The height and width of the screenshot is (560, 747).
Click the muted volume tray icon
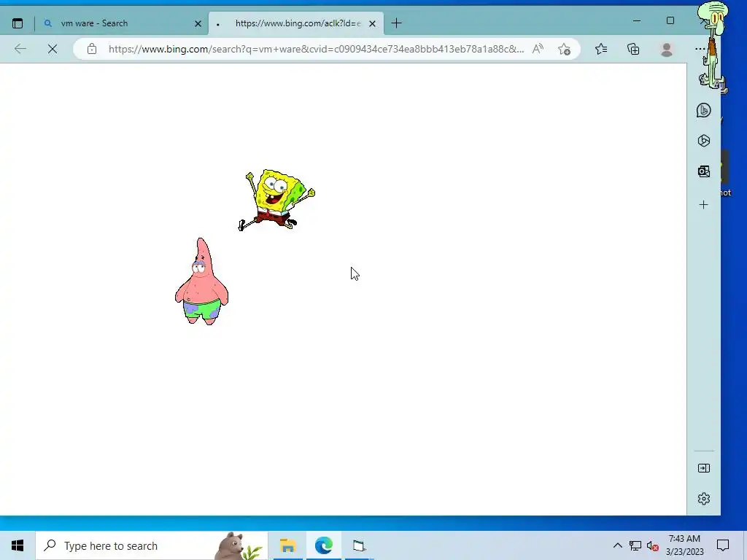point(653,545)
